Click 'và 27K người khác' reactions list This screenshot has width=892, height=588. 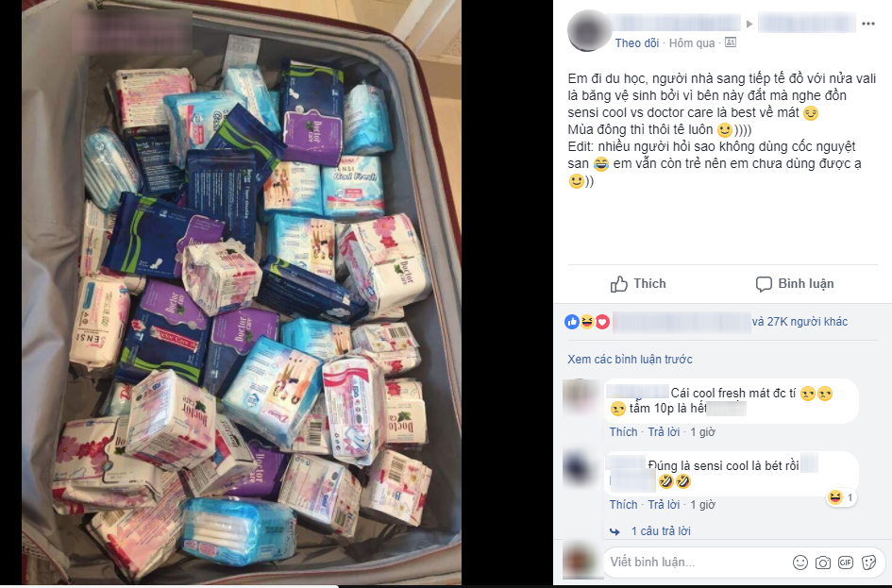point(799,322)
